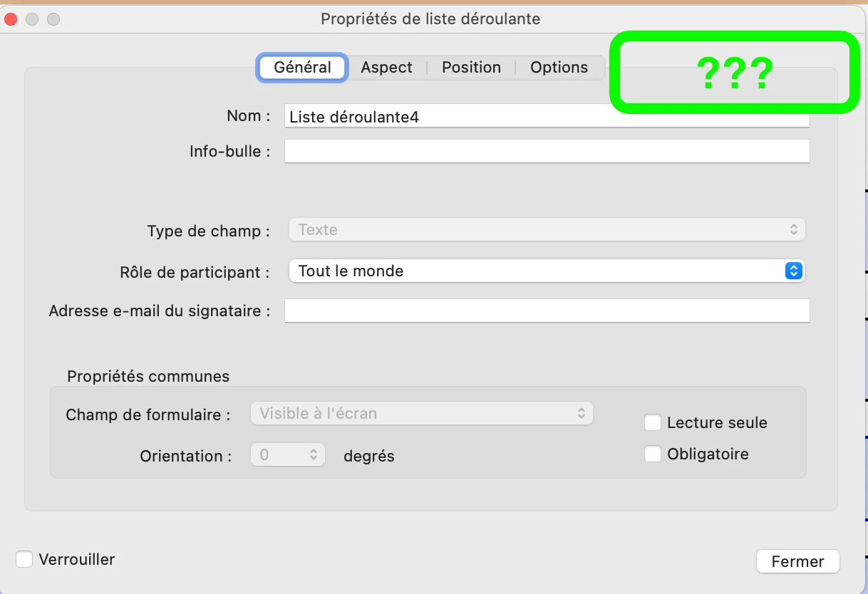This screenshot has width=868, height=594.
Task: Check the Verrouiller checkbox
Action: point(24,559)
